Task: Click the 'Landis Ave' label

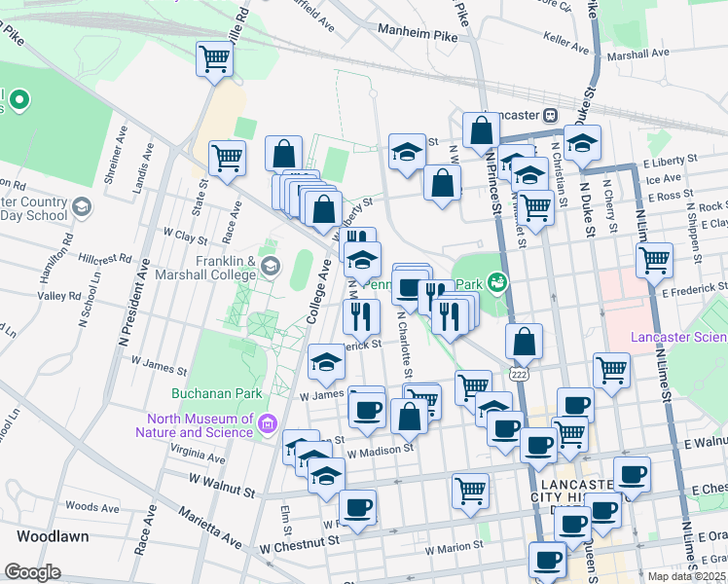Action: [143, 168]
